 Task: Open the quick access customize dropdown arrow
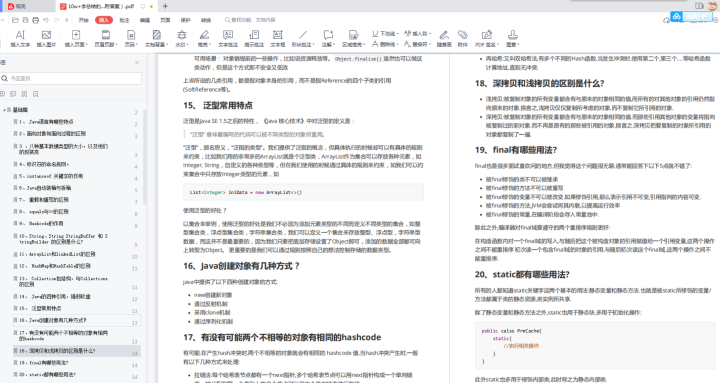pyautogui.click(x=67, y=20)
